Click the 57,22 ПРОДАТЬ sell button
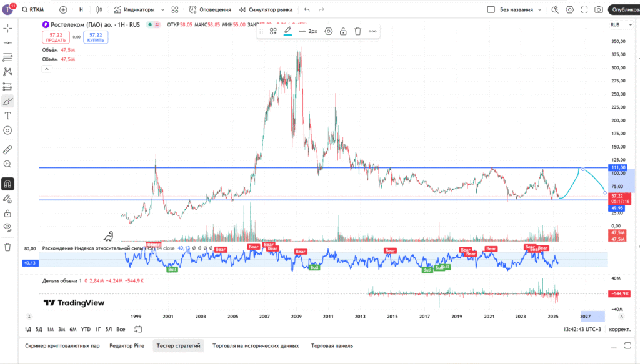This screenshot has width=640, height=364. [56, 37]
